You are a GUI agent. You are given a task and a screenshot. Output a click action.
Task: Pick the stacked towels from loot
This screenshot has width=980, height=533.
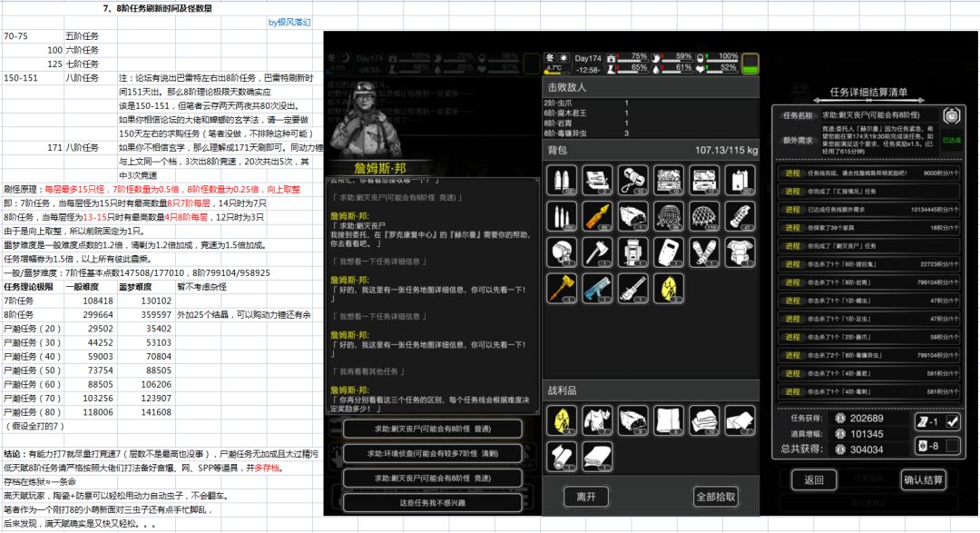(x=704, y=419)
